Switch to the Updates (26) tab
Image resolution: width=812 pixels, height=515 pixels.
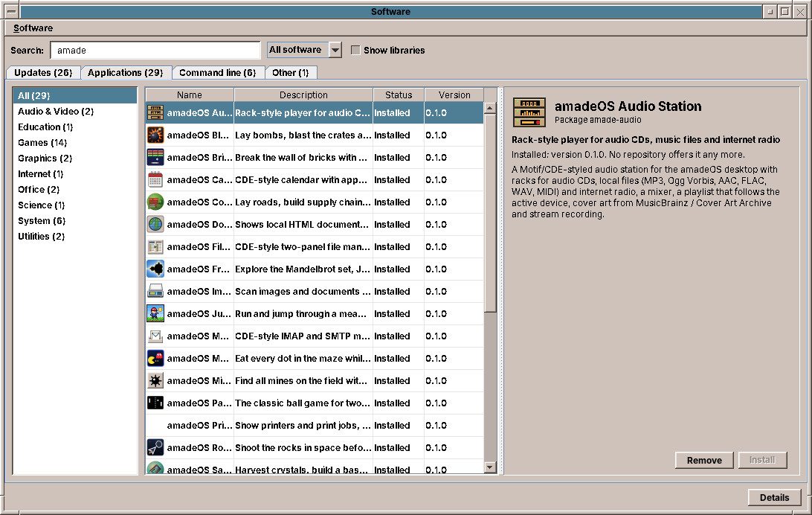click(x=43, y=72)
